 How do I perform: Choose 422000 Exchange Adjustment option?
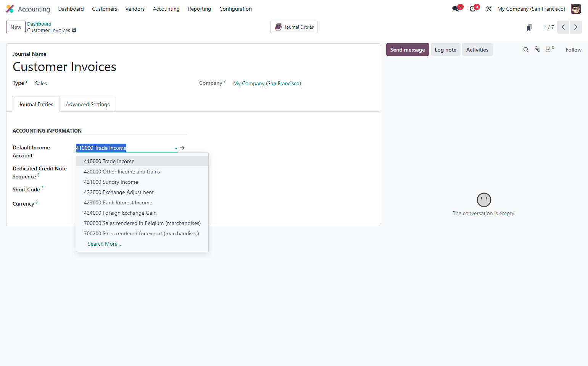(142, 192)
